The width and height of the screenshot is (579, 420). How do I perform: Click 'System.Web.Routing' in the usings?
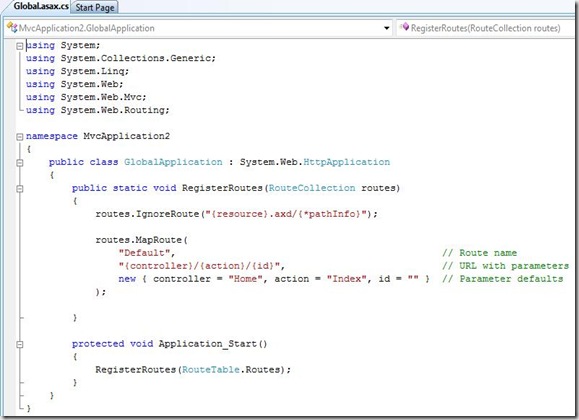(113, 110)
